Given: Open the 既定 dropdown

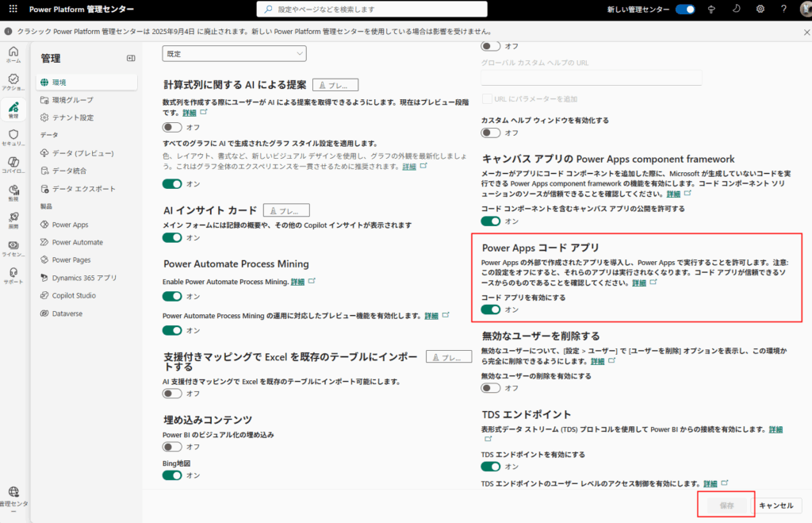Looking at the screenshot, I should pos(234,53).
